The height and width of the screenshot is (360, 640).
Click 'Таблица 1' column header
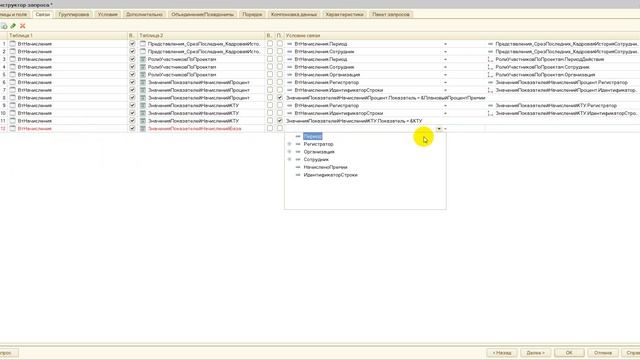tap(68, 36)
